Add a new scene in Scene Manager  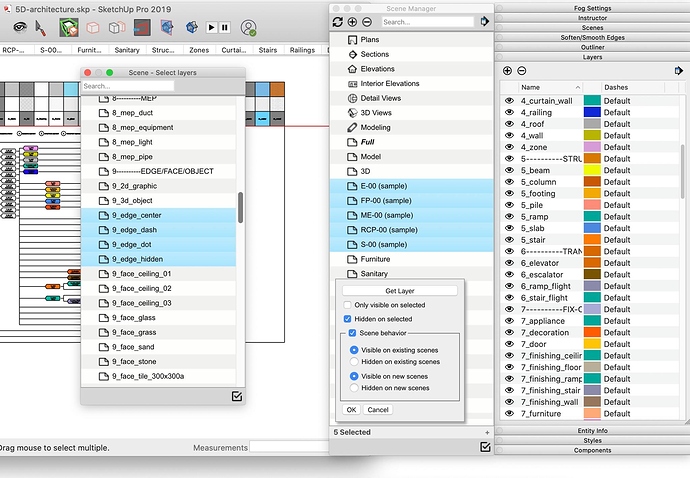[x=352, y=22]
